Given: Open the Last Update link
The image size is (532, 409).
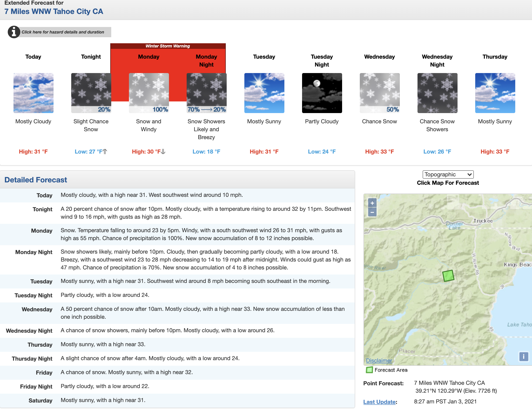Looking at the screenshot, I should coord(379,402).
